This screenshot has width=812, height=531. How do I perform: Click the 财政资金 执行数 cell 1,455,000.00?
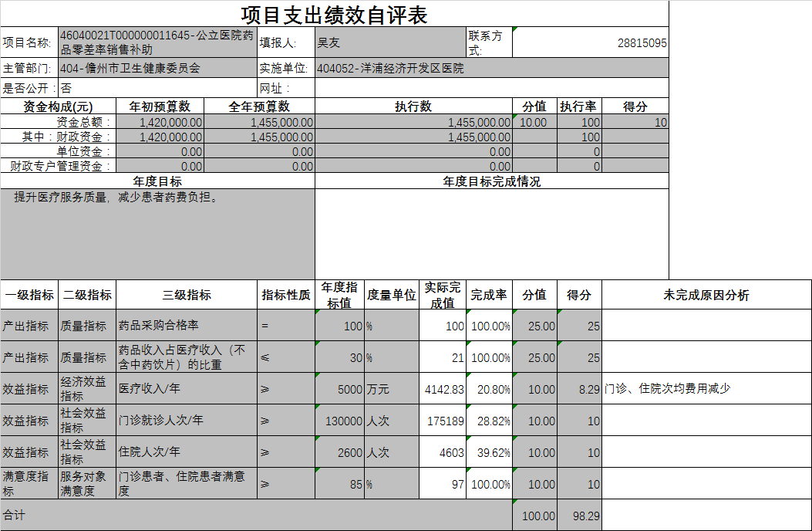coord(413,137)
